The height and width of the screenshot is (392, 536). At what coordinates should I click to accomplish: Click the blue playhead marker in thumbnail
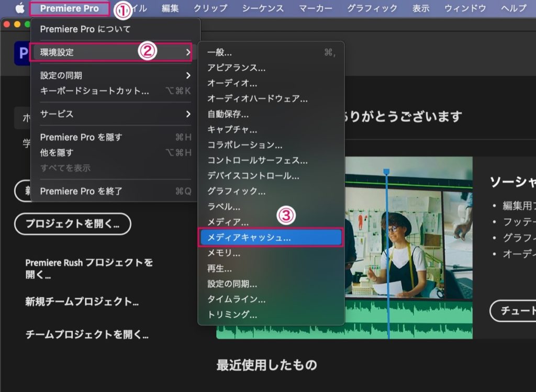pos(386,172)
